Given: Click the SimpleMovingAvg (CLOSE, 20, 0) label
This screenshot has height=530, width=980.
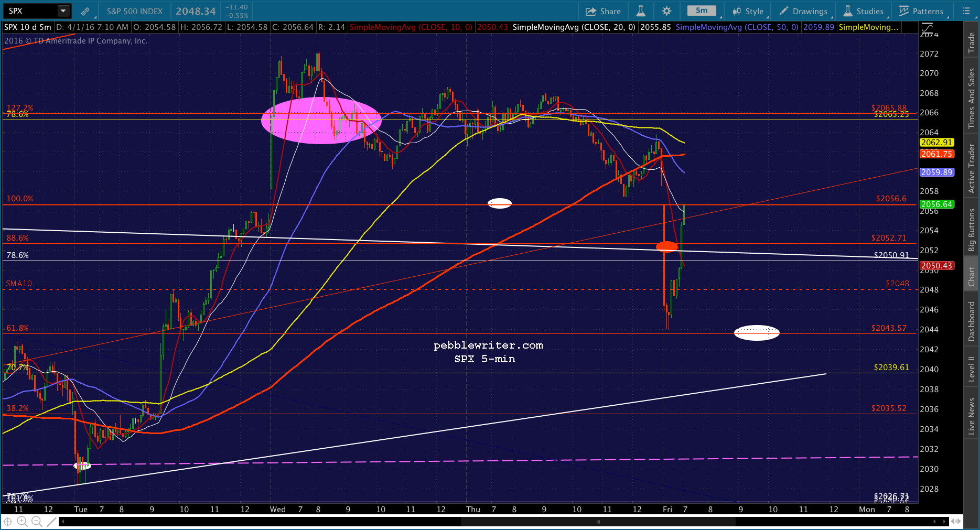Looking at the screenshot, I should (x=574, y=27).
